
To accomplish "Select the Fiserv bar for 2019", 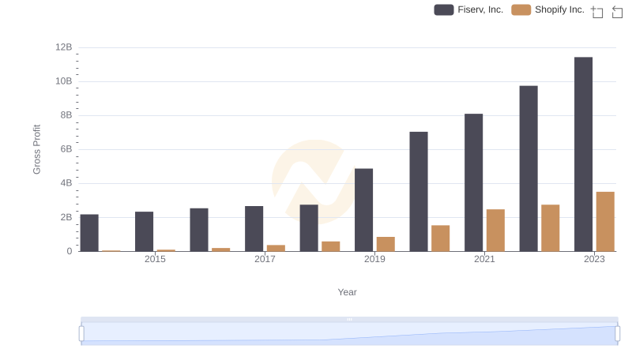I will pos(363,210).
